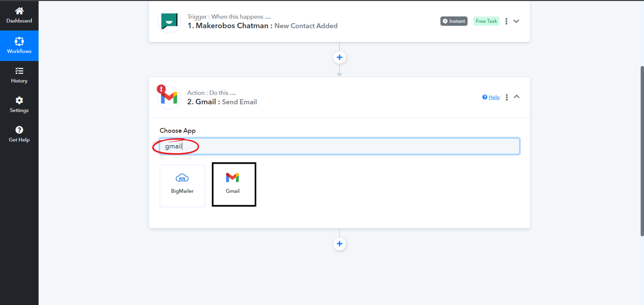The width and height of the screenshot is (644, 305).
Task: Expand the Makerobos Chatman trigger step
Action: [x=516, y=21]
